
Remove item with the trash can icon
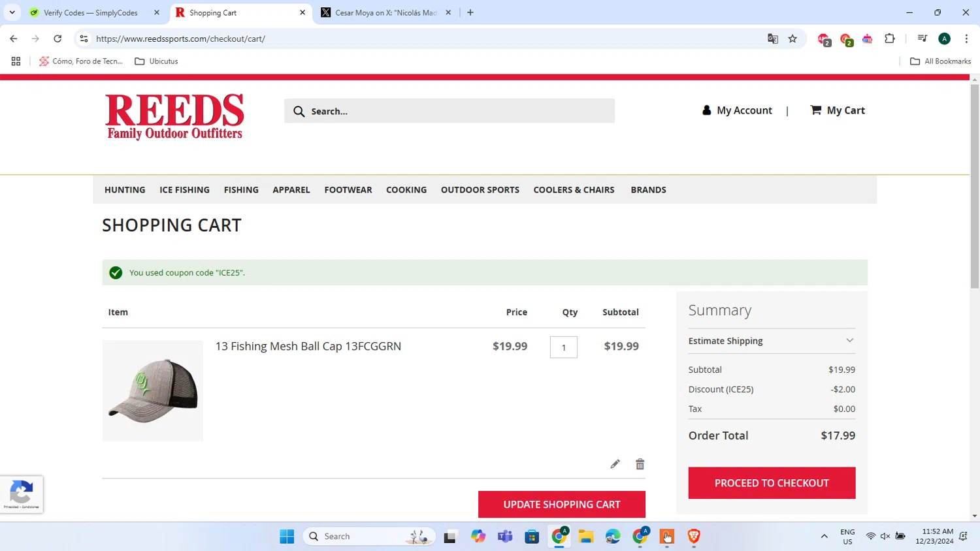pos(640,464)
